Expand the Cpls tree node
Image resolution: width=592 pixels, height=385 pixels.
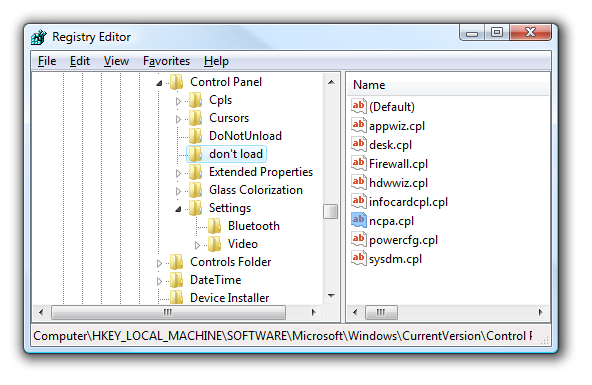click(178, 101)
